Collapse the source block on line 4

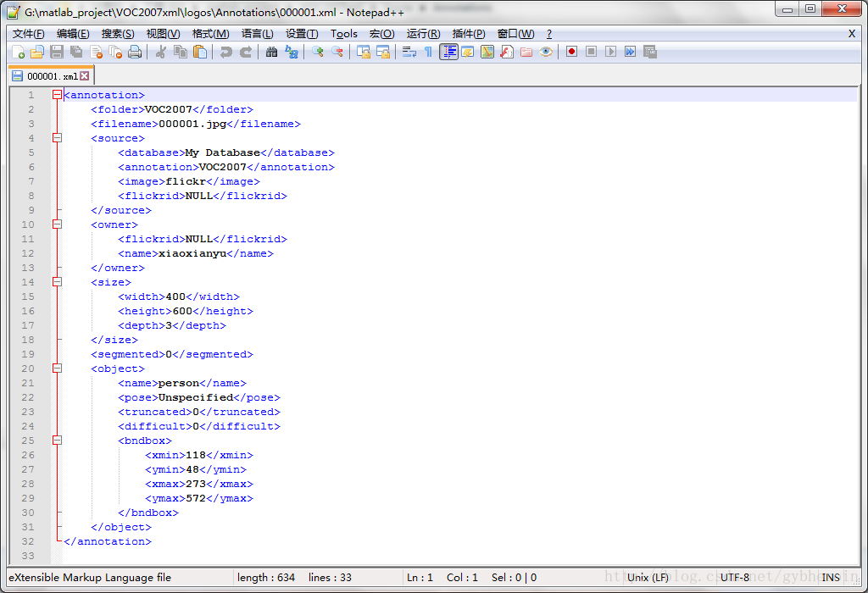57,138
